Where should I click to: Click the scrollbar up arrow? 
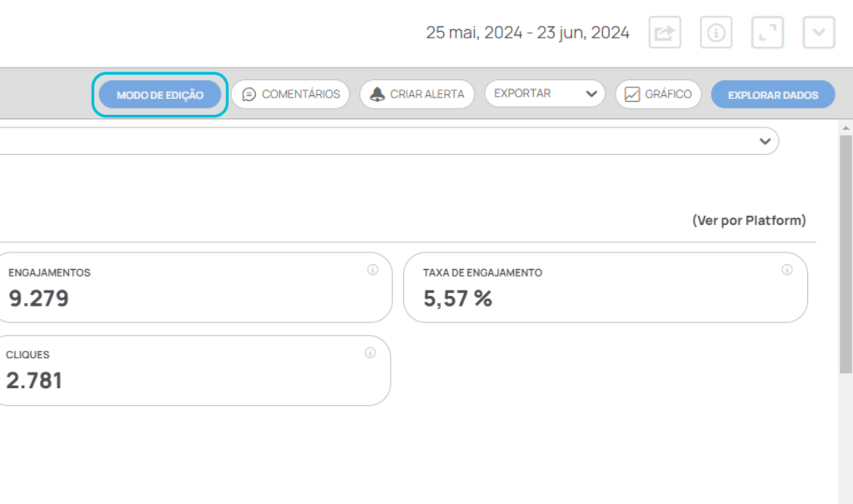pos(846,128)
